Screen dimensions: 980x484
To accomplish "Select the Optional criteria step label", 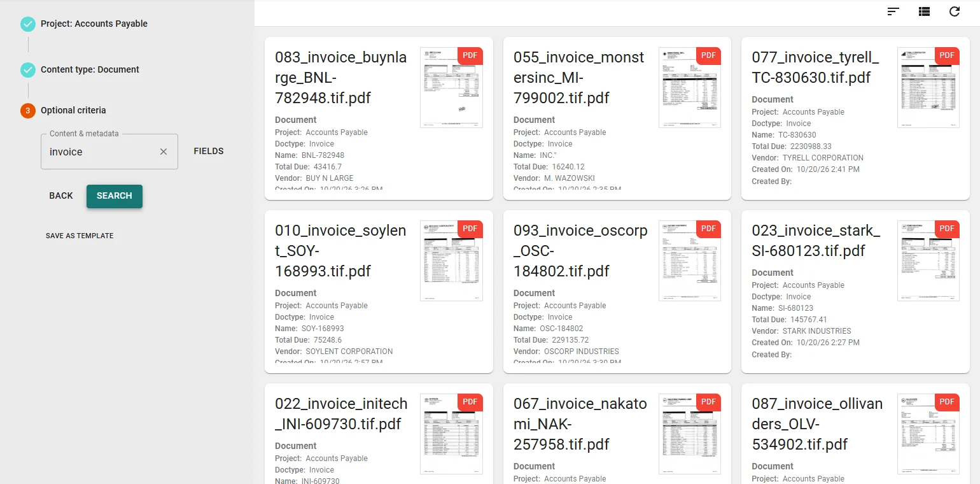I will [73, 111].
